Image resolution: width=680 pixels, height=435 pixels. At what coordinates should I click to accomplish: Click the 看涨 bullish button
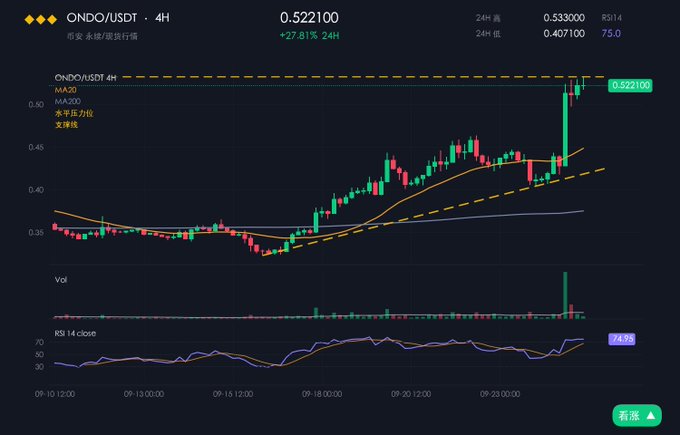tap(637, 416)
